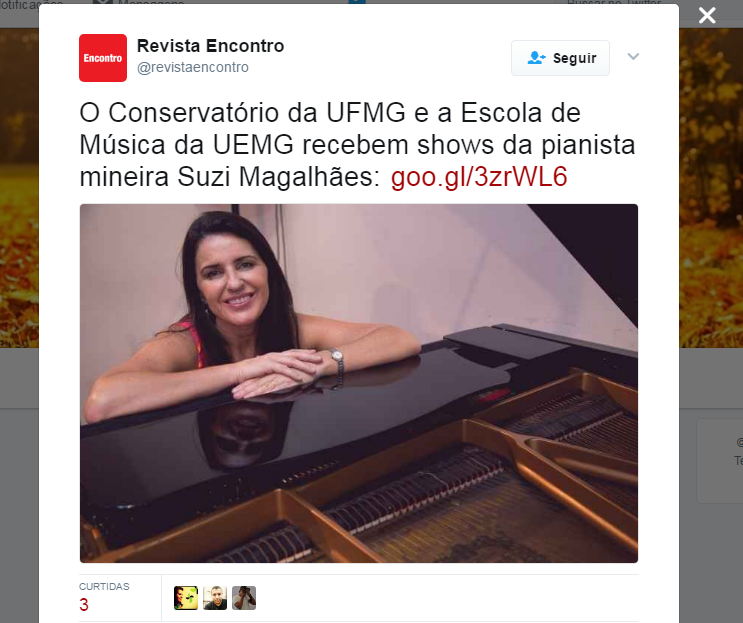743x623 pixels.
Task: Open the goo.gl/3zrWL6 link
Action: (479, 177)
